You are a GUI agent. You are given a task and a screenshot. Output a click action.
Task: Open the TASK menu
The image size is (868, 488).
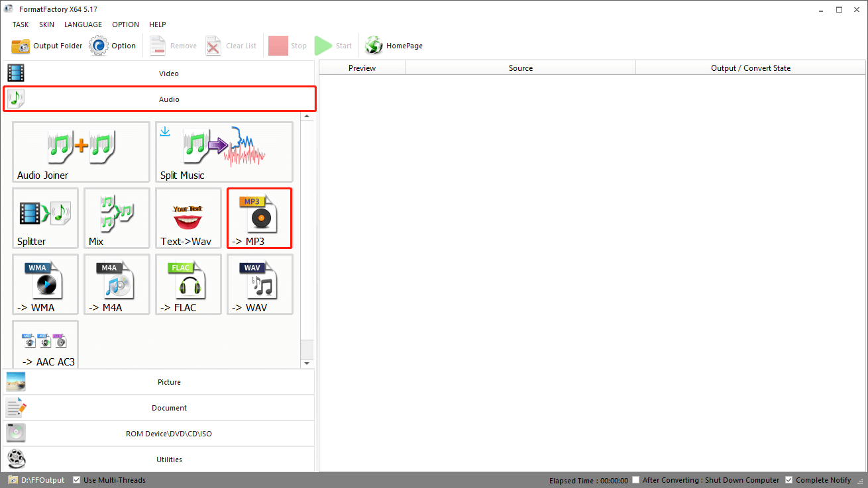click(x=21, y=24)
